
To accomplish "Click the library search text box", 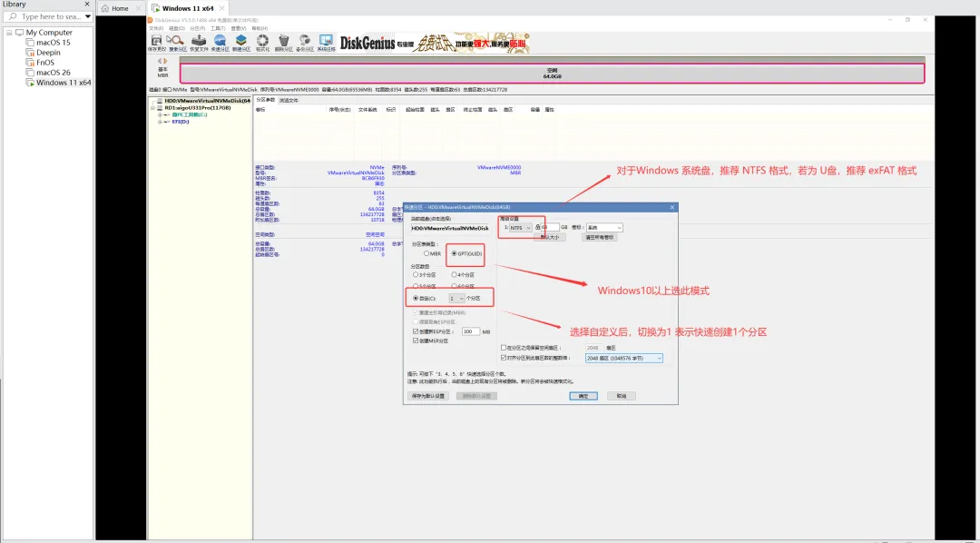I will (x=46, y=17).
